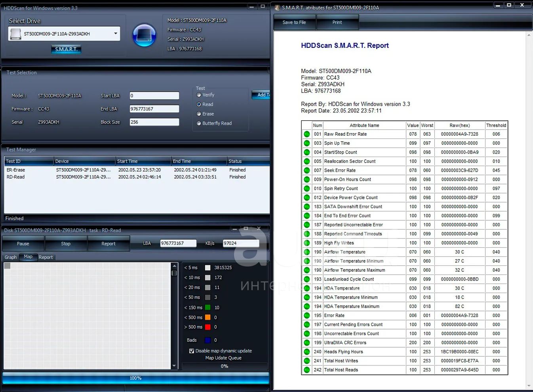Click the green status icon for Spin Retry Count
The height and width of the screenshot is (392, 533).
pos(307,189)
